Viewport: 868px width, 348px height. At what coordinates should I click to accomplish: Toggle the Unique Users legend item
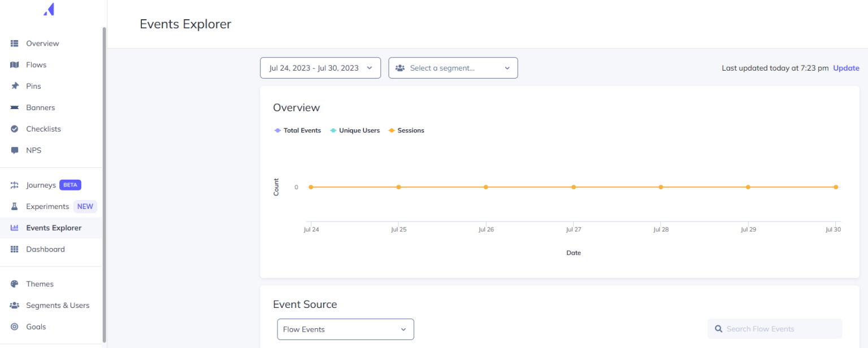coord(355,130)
